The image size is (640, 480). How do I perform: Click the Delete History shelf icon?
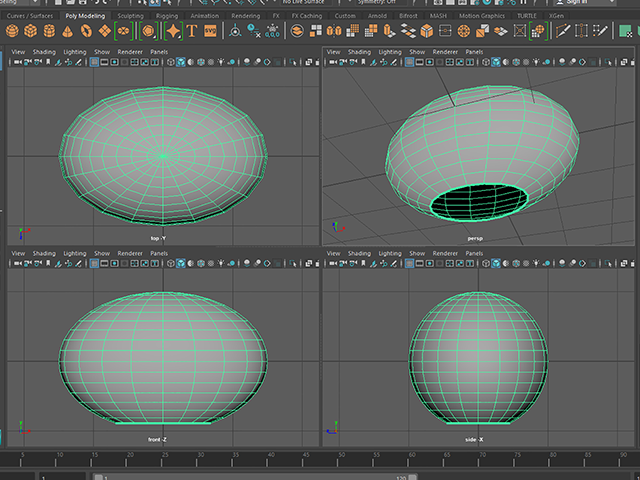click(254, 31)
